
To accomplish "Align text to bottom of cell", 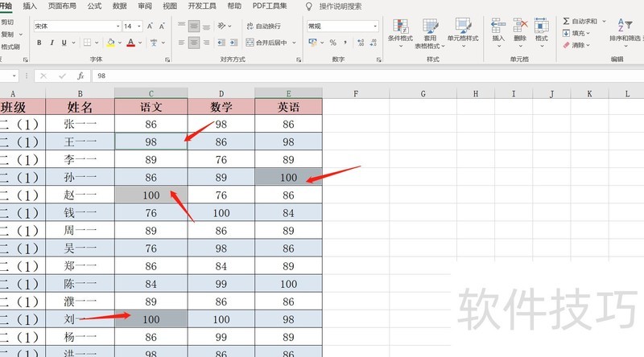I will 207,27.
